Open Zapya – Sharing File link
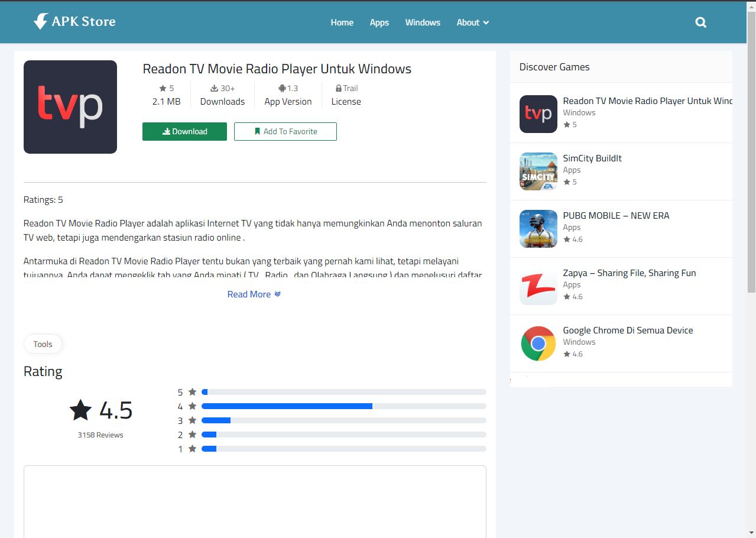 pyautogui.click(x=630, y=273)
